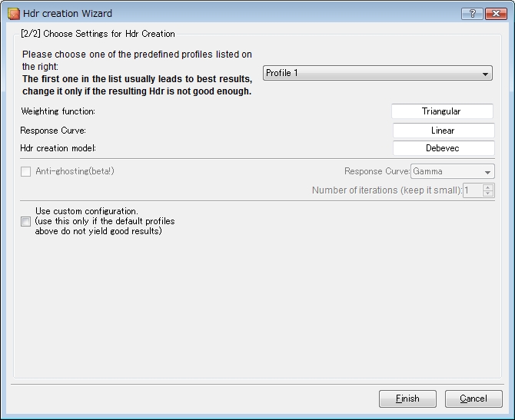
Task: Click the Finish button
Action: (407, 399)
